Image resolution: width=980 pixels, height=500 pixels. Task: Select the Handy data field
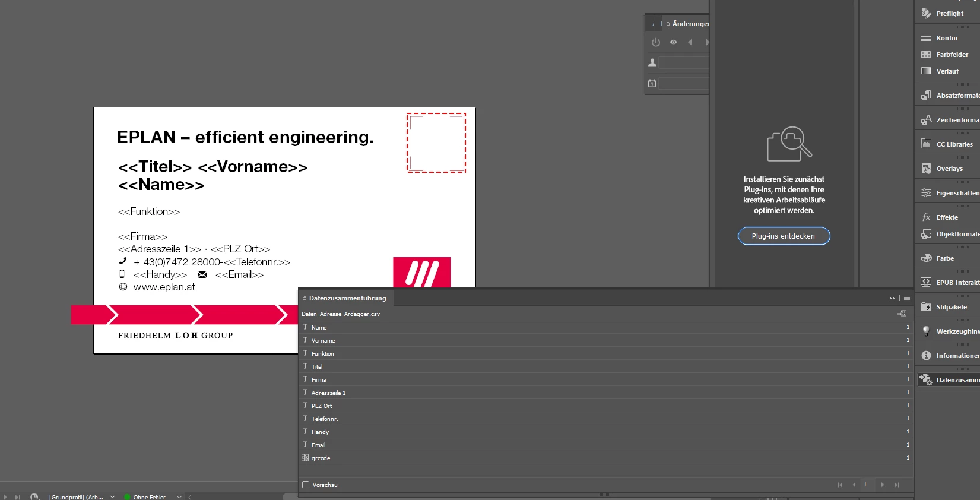coord(605,432)
